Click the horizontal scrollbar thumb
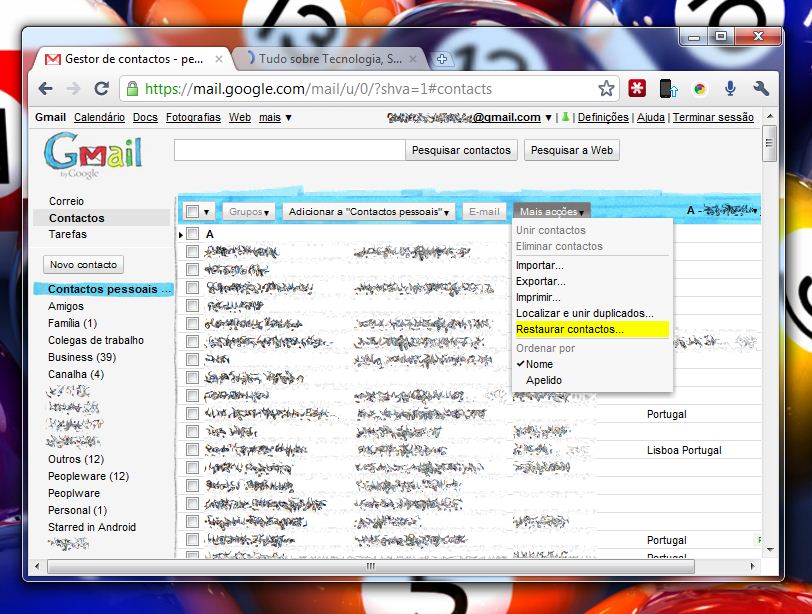 click(370, 566)
